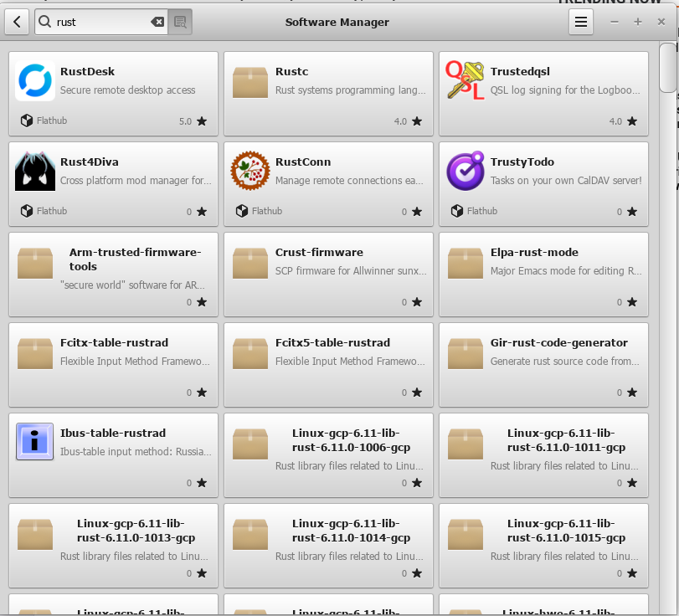Click the Flathub icon under RustDesk
The image size is (679, 616).
pyautogui.click(x=27, y=121)
